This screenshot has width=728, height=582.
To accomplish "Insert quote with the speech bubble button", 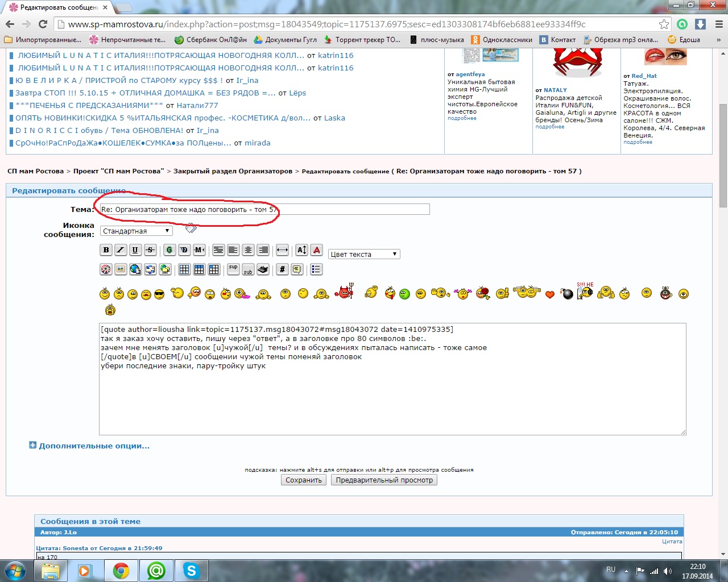I will pyautogui.click(x=297, y=269).
